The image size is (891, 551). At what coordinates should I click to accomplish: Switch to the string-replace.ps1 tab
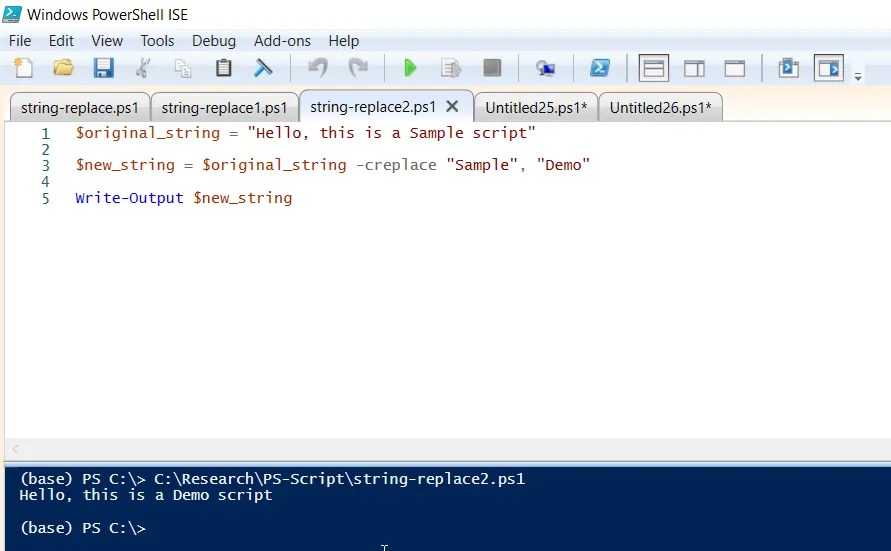click(80, 107)
